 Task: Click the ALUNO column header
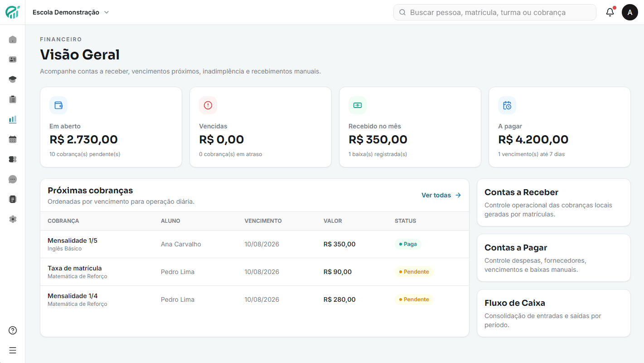click(x=170, y=221)
